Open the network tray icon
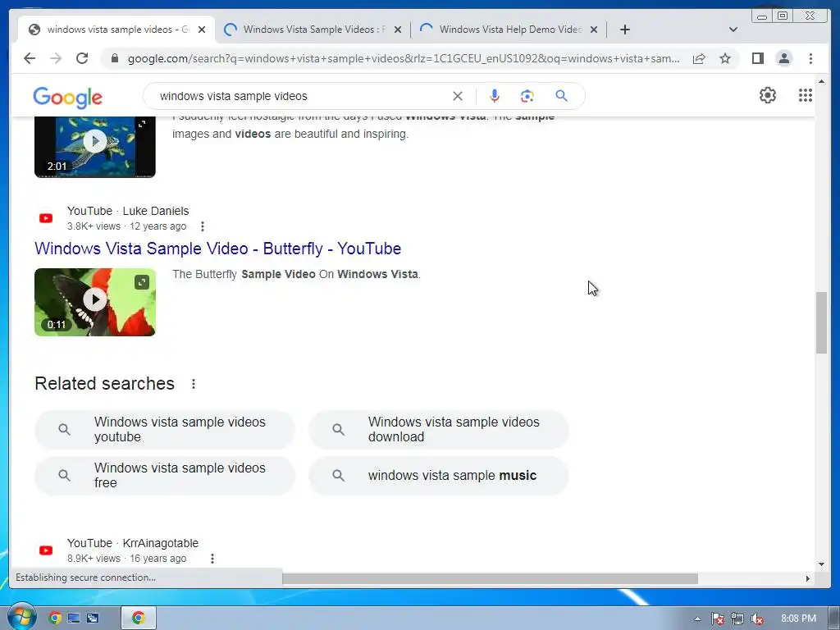Viewport: 840px width, 630px height. pos(737,619)
